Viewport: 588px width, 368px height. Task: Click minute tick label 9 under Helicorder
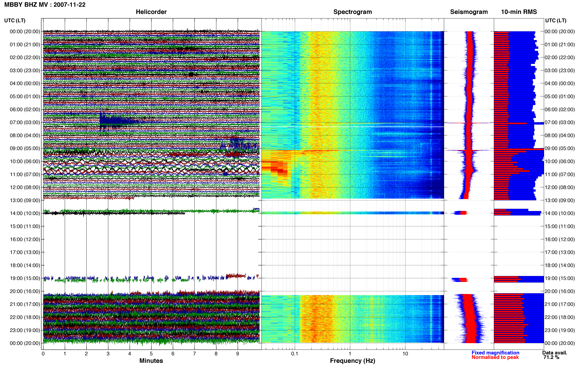[237, 354]
